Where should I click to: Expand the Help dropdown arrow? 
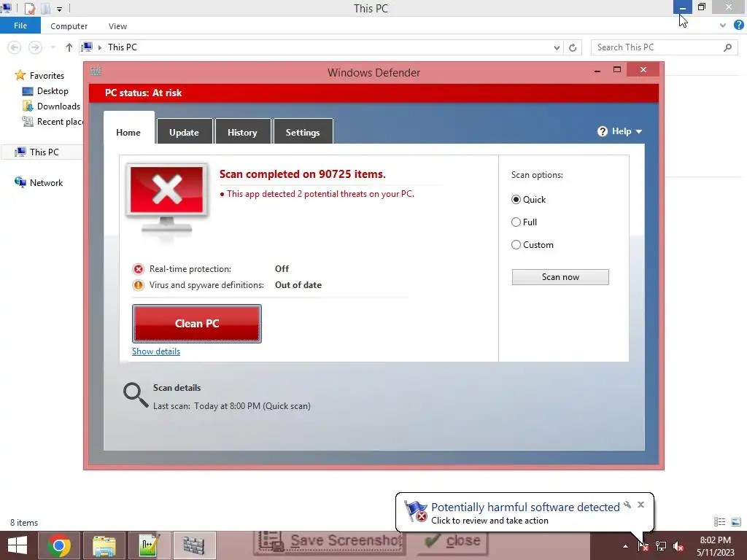[x=639, y=131]
